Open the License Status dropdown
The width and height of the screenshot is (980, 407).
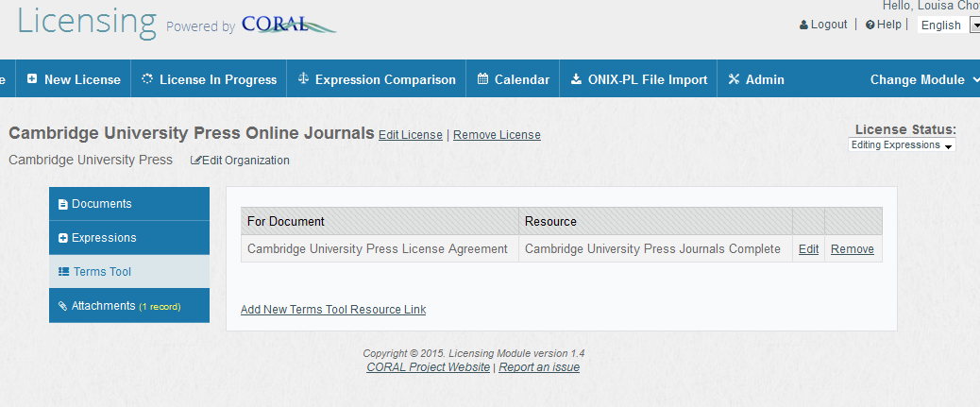click(902, 145)
